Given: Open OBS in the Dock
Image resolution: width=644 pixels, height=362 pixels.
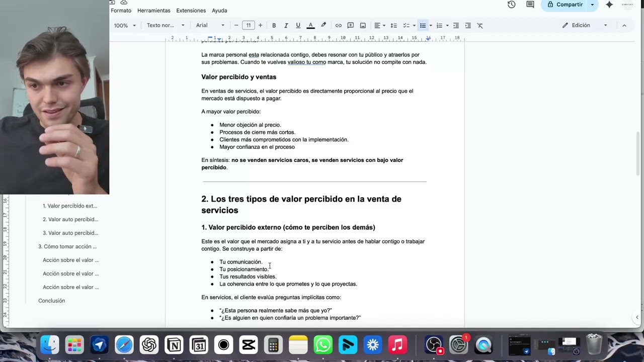Looking at the screenshot, I should [434, 345].
